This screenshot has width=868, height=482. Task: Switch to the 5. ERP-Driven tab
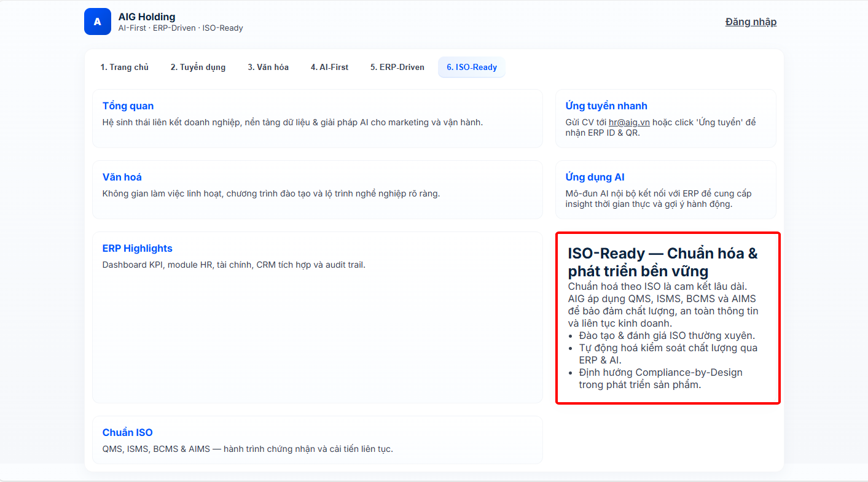(x=397, y=67)
